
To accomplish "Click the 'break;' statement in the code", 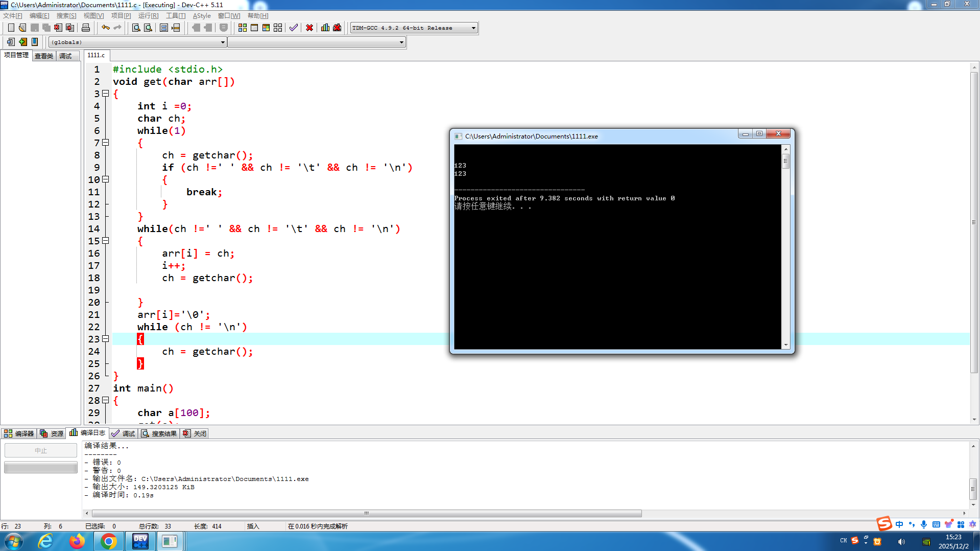I will tap(204, 192).
